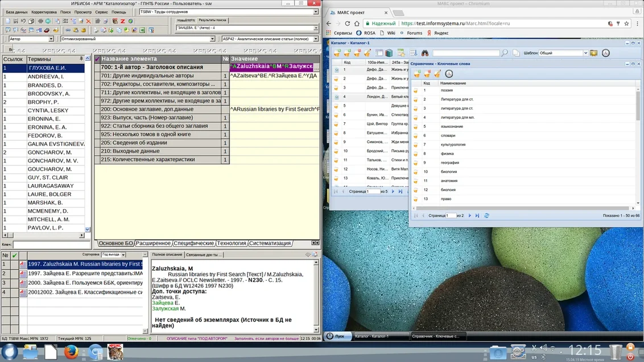Screen dimensions: 644x362
Task: Toggle the check mark for result row 1
Action: pyautogui.click(x=14, y=264)
